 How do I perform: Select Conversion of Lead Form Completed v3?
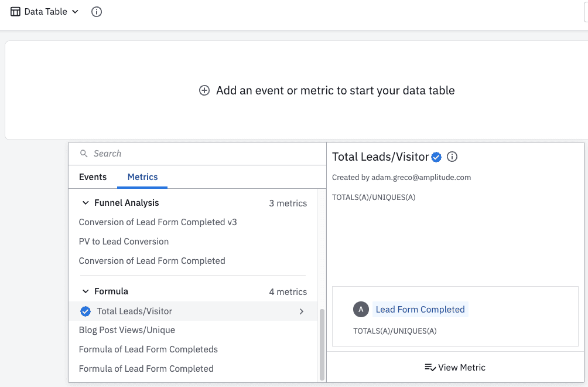158,222
